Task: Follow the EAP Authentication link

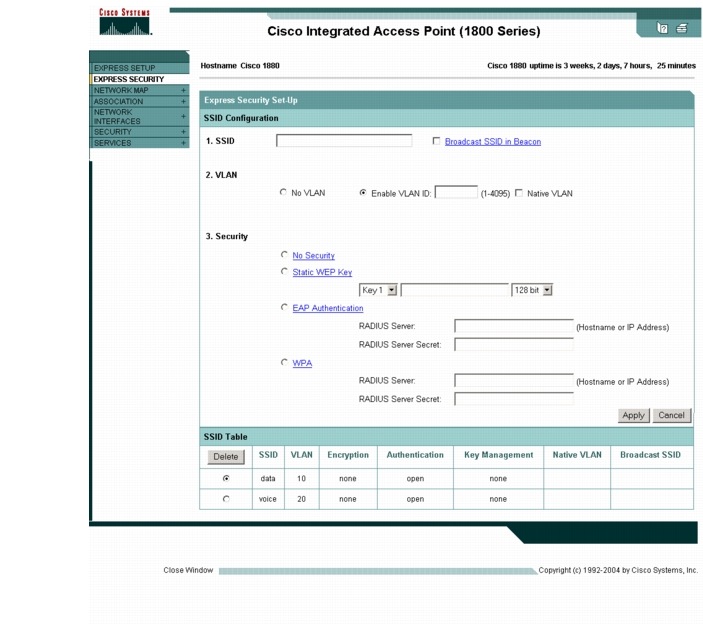Action: click(x=328, y=308)
